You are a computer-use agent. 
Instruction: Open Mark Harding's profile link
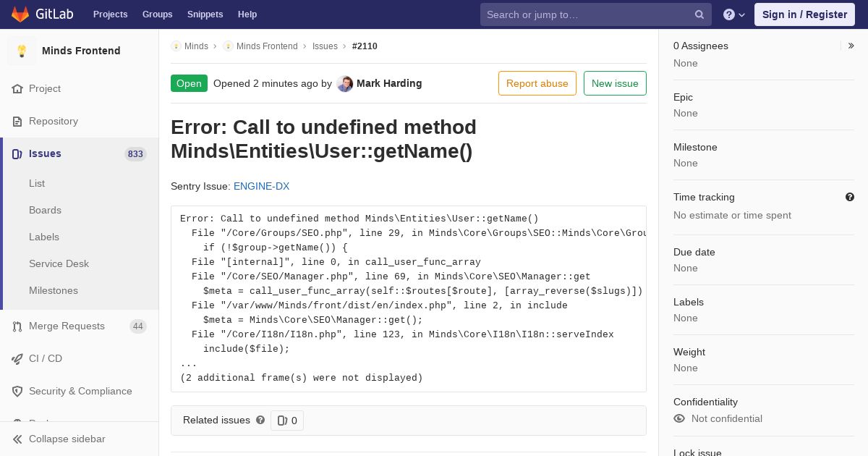tap(389, 83)
